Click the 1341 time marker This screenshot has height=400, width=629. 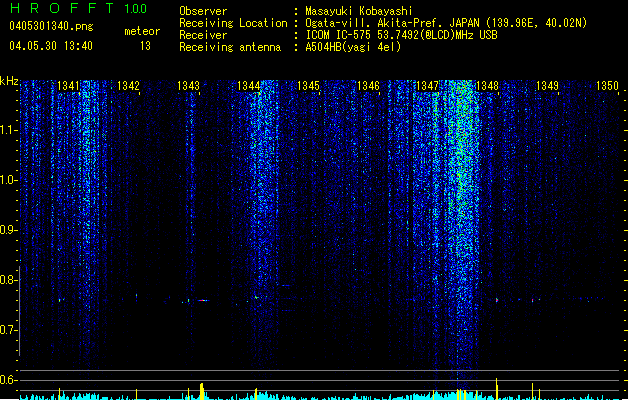(68, 86)
